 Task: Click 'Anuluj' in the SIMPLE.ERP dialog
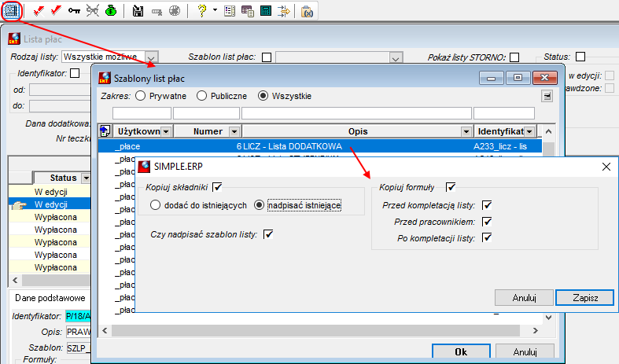click(x=524, y=298)
